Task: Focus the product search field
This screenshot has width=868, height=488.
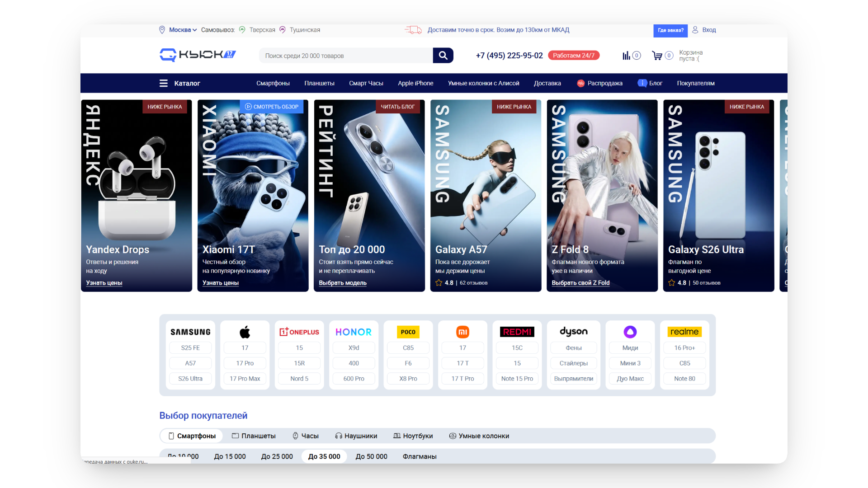Action: tap(346, 56)
